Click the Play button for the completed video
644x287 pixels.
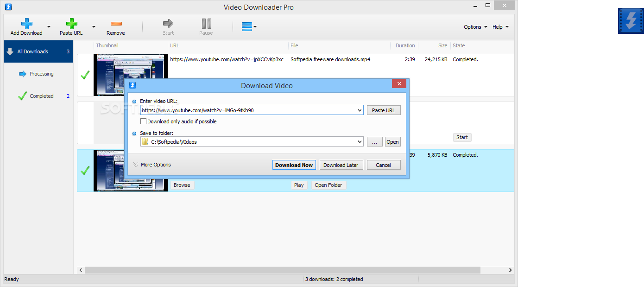click(299, 185)
